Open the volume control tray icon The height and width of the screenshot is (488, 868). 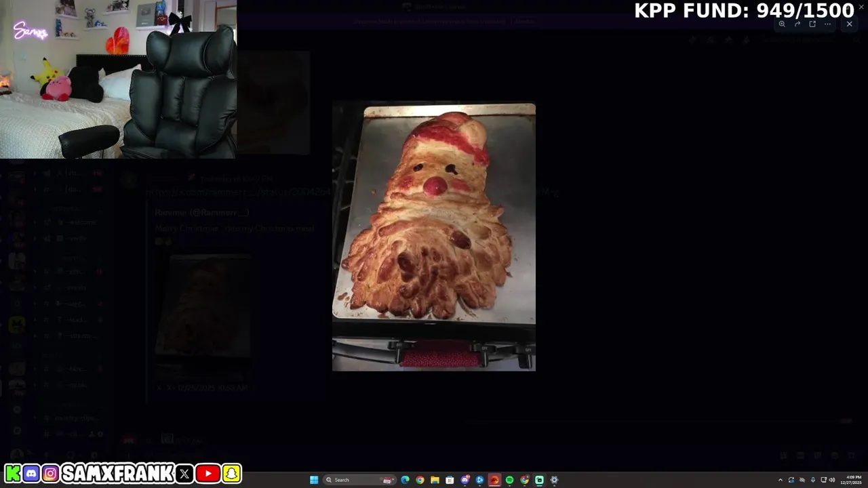[x=832, y=480]
